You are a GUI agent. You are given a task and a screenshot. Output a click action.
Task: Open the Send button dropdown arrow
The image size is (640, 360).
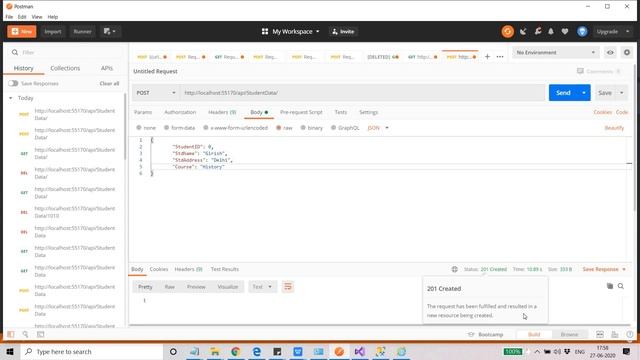click(584, 93)
